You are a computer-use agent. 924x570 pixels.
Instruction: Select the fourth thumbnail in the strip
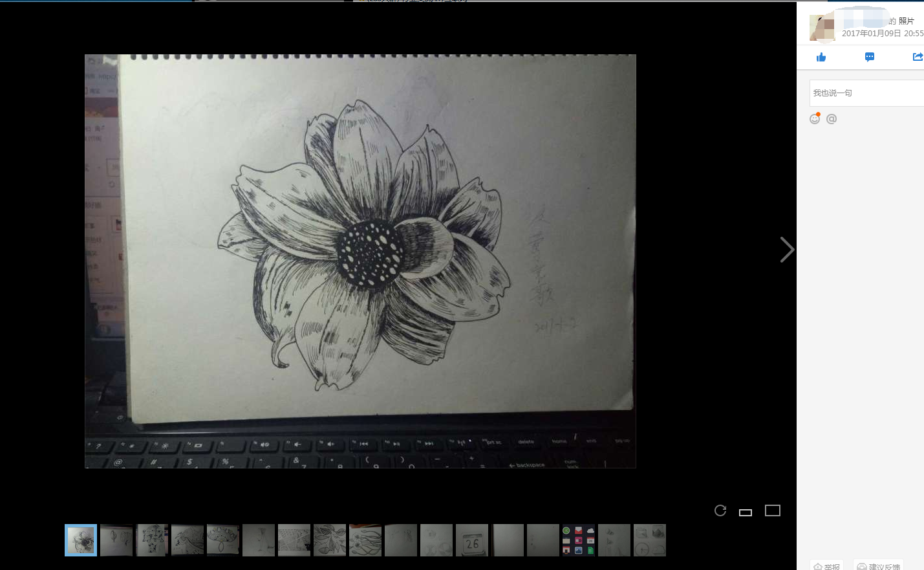188,540
